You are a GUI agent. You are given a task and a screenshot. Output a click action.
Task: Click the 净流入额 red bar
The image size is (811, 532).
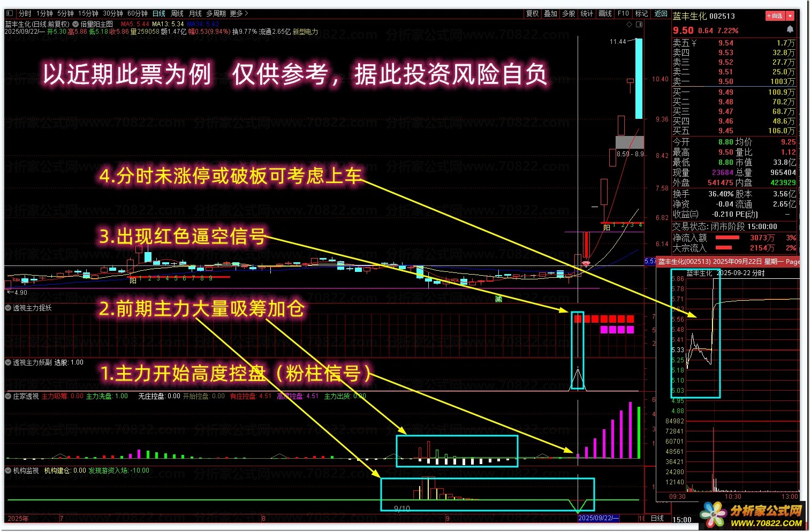[x=727, y=238]
